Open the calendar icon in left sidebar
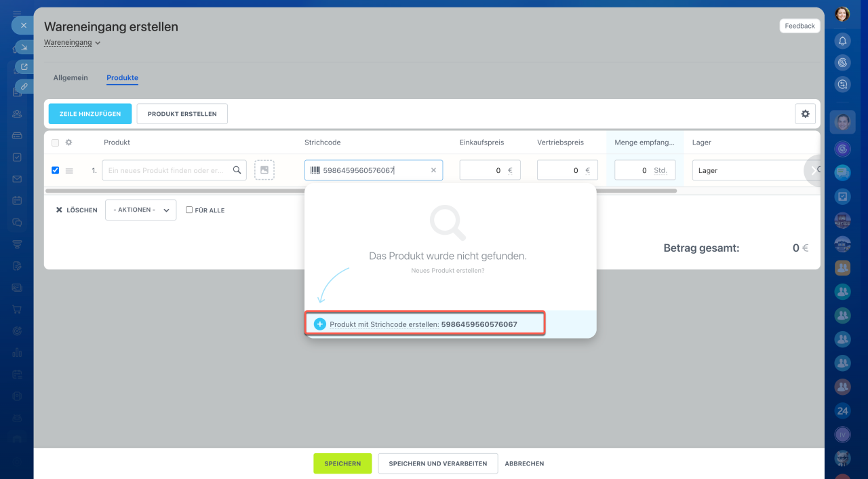The height and width of the screenshot is (479, 868). click(17, 201)
